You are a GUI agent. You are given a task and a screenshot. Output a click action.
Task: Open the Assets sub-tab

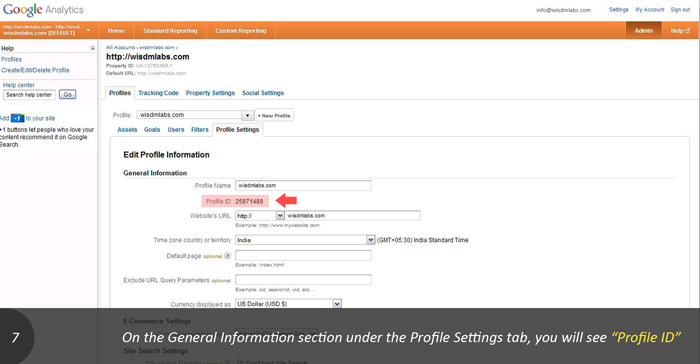click(x=127, y=130)
